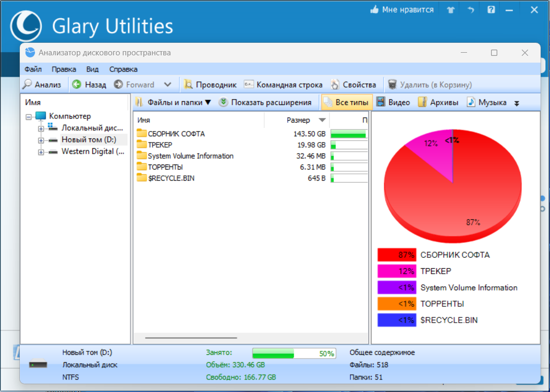This screenshot has height=392, width=550.
Task: Open the navigation history dropdown arrow
Action: tap(168, 84)
